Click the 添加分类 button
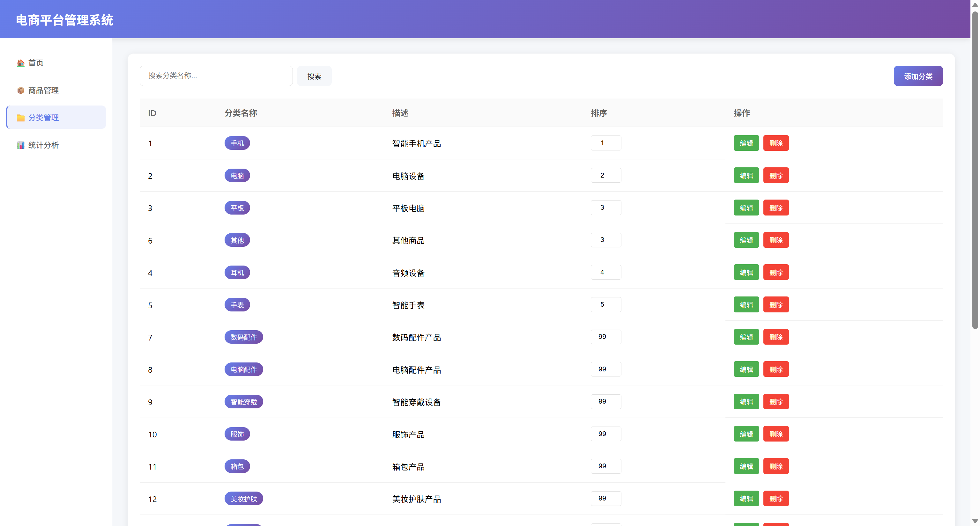This screenshot has width=980, height=526. tap(918, 76)
